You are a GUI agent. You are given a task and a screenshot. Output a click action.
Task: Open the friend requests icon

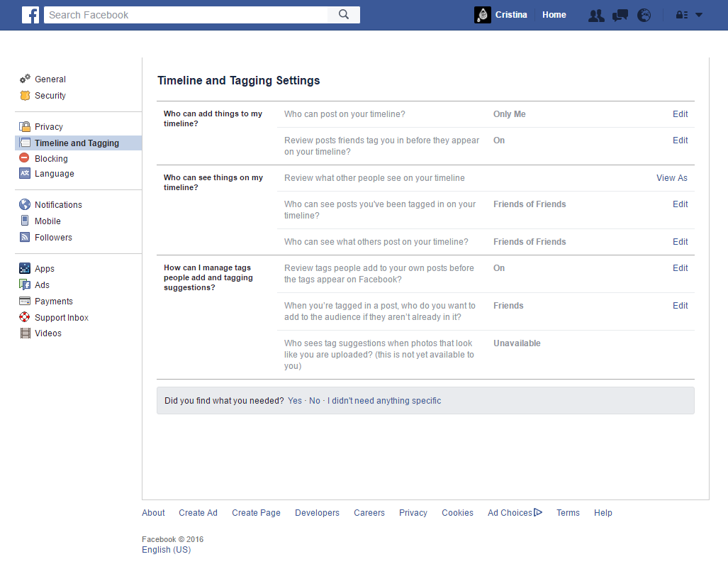click(596, 16)
